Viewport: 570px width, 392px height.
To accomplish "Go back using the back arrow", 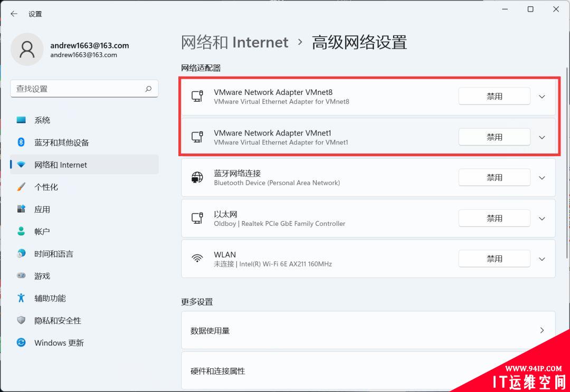I will [14, 14].
